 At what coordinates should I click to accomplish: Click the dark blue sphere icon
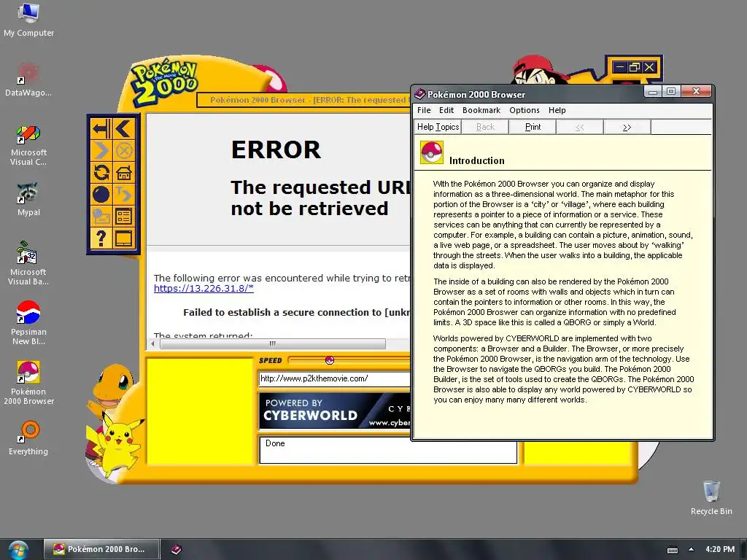pos(101,194)
